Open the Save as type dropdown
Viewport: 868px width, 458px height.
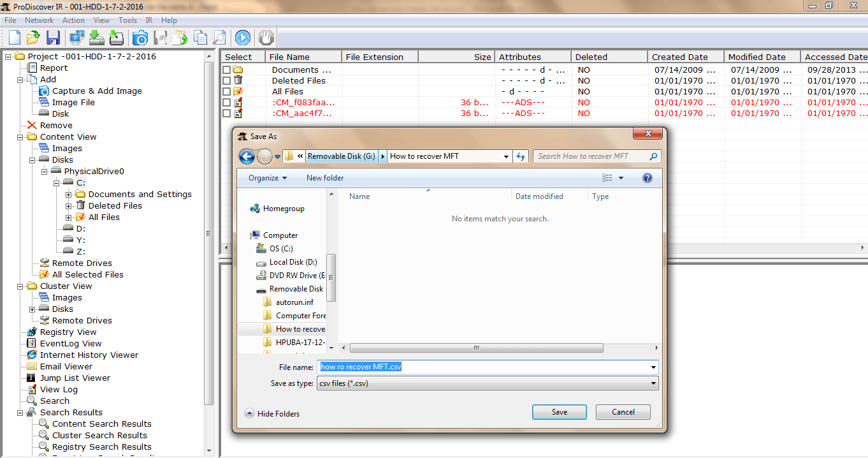click(653, 383)
